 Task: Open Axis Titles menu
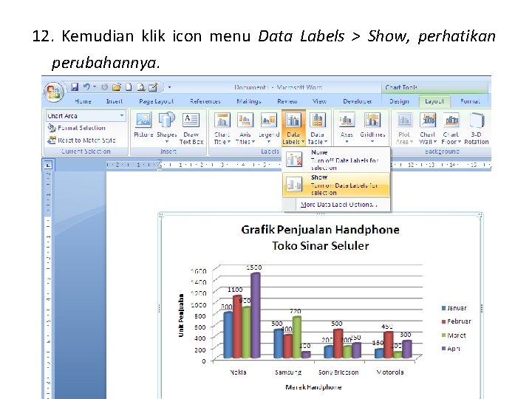click(x=245, y=129)
